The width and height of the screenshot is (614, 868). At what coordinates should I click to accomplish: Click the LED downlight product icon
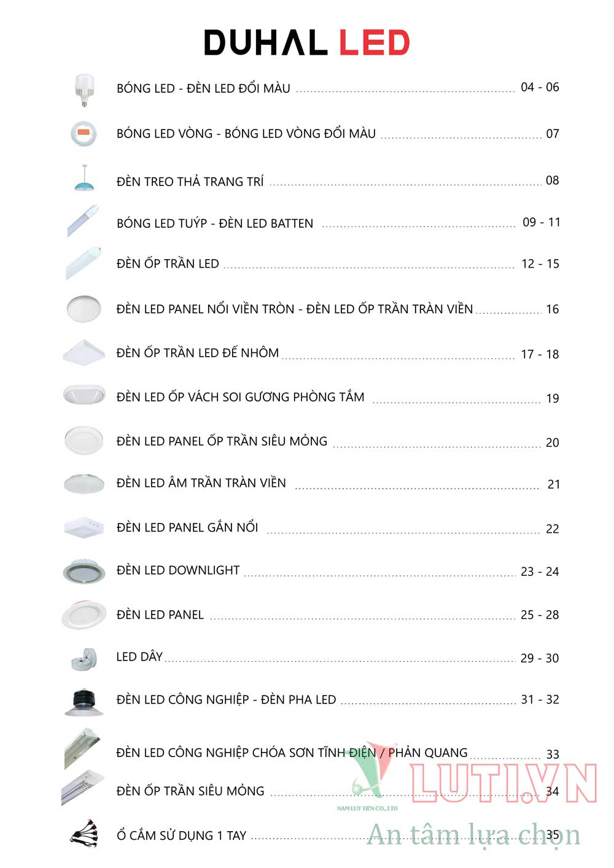click(x=84, y=571)
